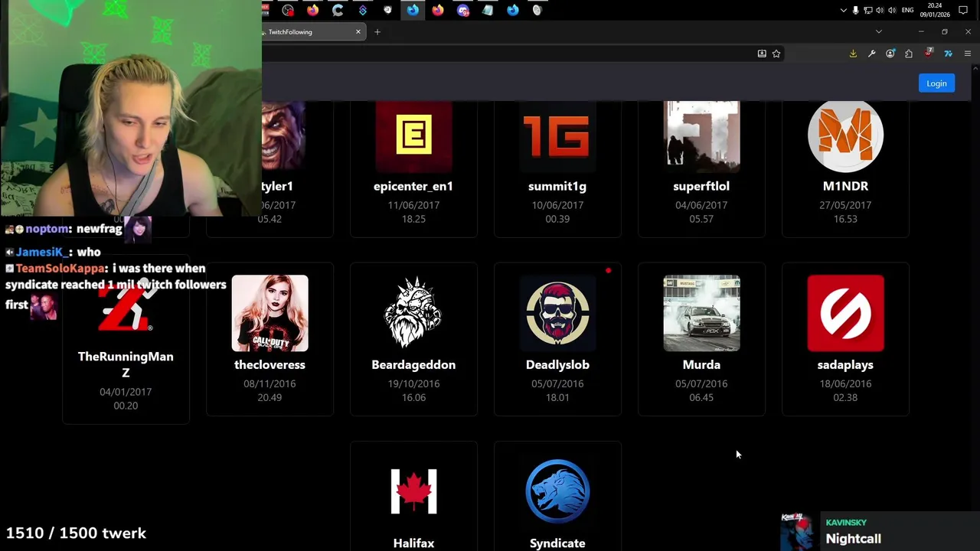Click the thecloveress channel name
This screenshot has height=551, width=980.
269,364
